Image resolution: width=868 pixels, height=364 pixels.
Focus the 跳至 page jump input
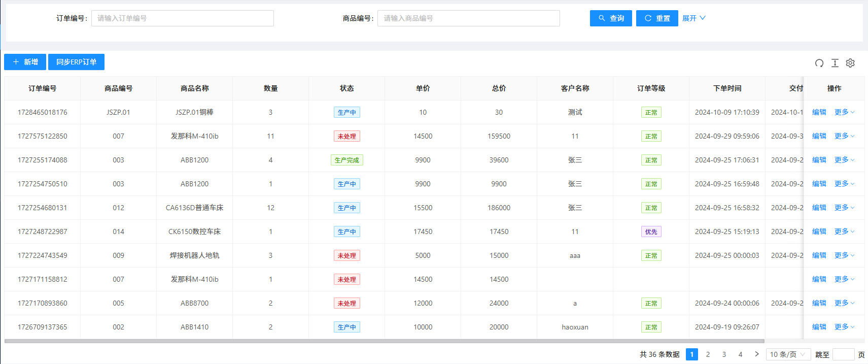point(844,354)
